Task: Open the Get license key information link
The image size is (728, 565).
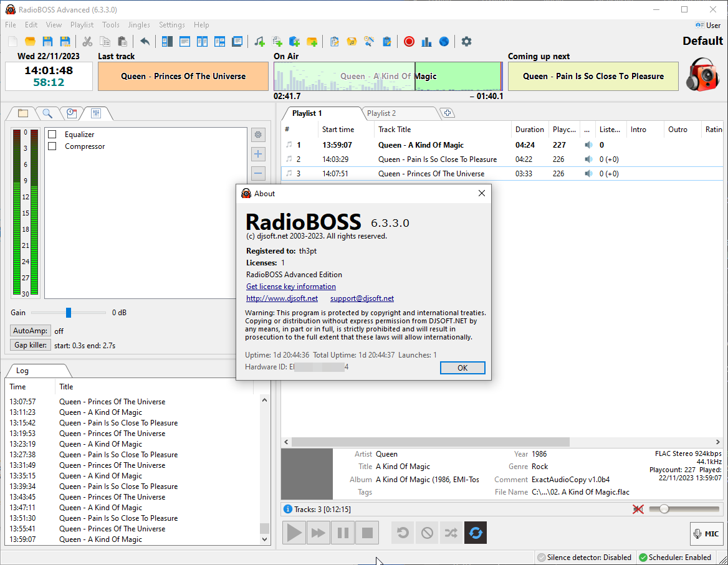Action: tap(291, 287)
